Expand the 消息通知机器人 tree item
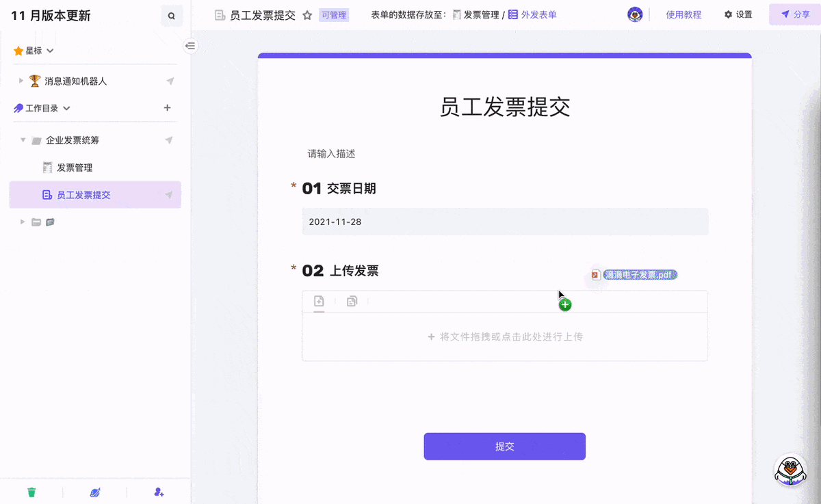Screen dimensions: 821x504 (x=22, y=81)
